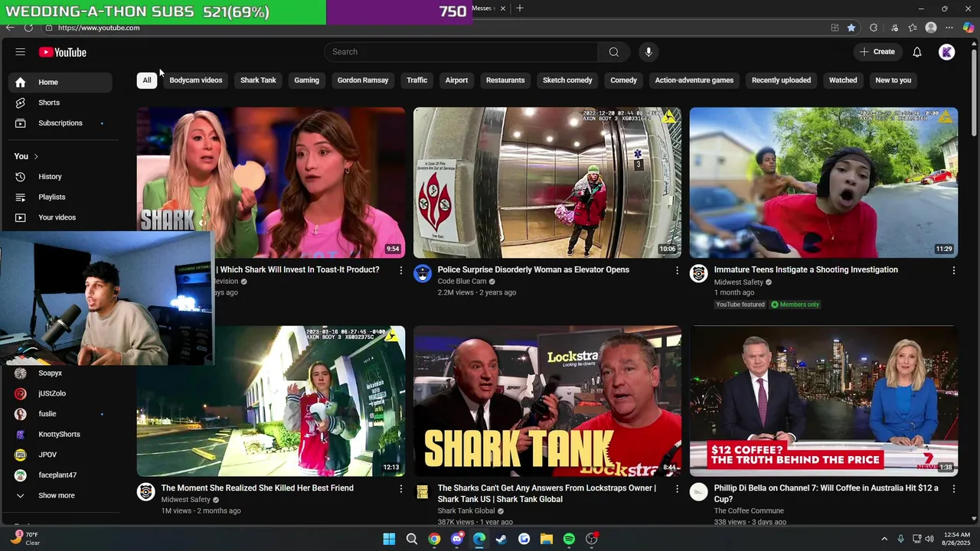Click the Members only badge
The height and width of the screenshot is (551, 980).
click(x=795, y=305)
